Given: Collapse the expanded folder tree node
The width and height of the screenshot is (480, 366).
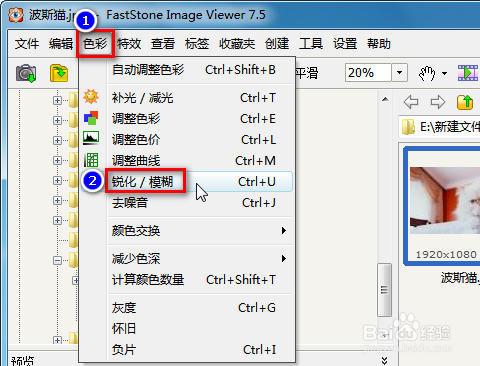Looking at the screenshot, I should click(57, 260).
